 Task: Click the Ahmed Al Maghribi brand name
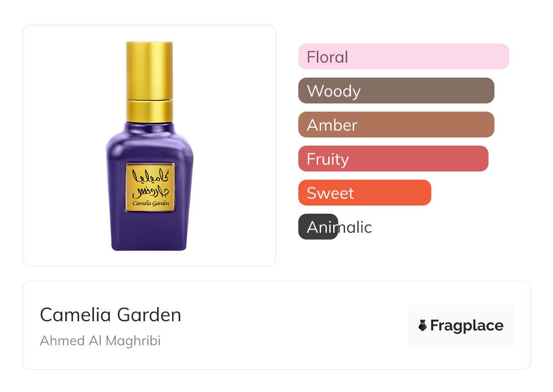tap(100, 341)
